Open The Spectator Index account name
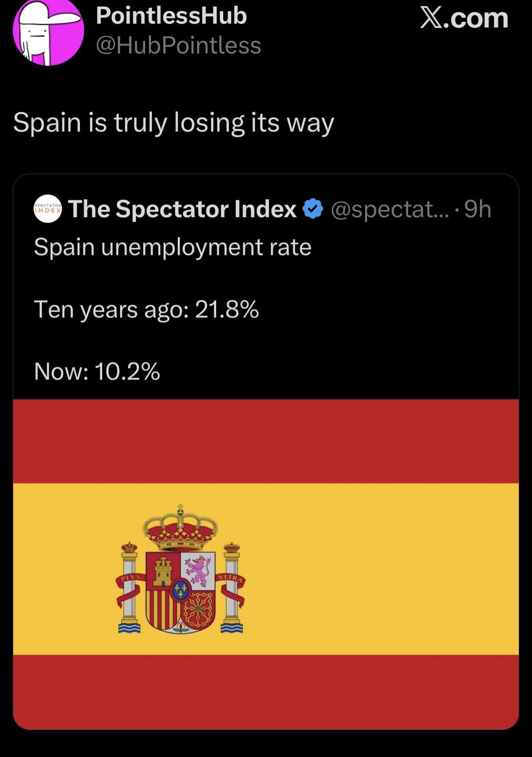 tap(183, 209)
